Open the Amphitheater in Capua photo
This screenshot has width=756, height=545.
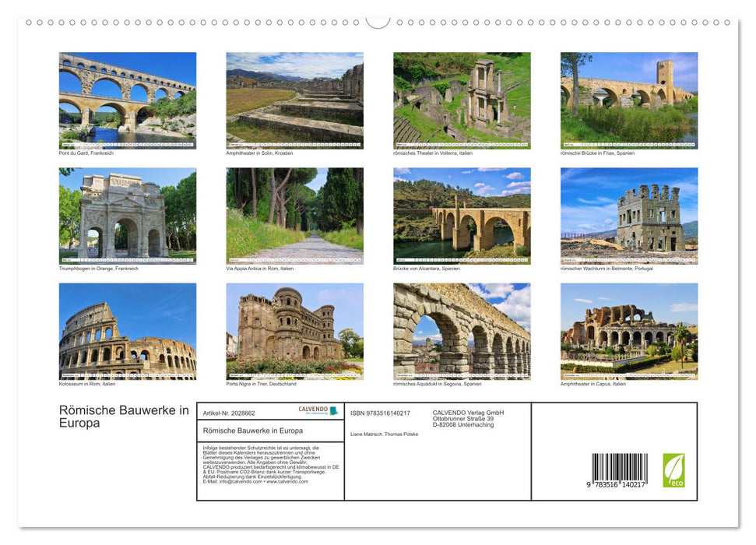click(629, 331)
